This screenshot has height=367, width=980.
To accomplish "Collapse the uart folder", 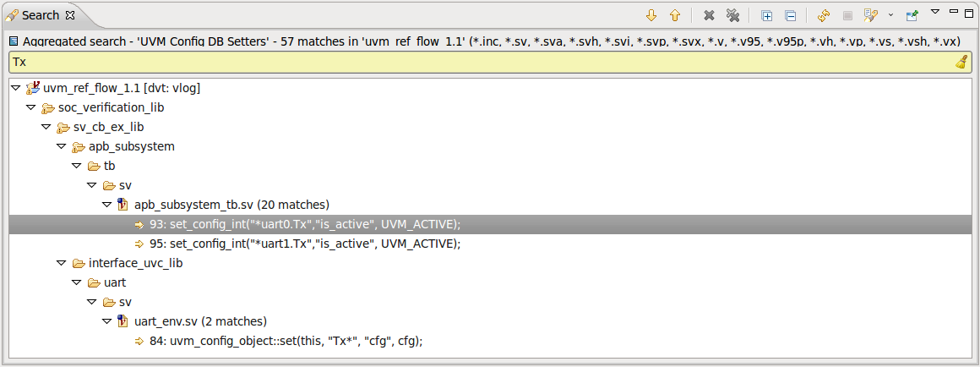I will [x=77, y=282].
